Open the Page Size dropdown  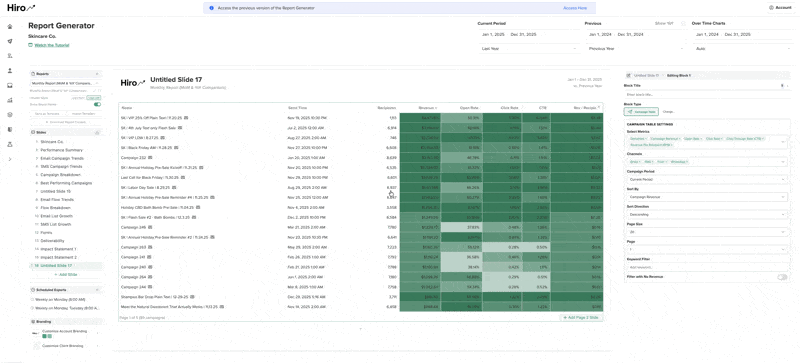tap(707, 232)
